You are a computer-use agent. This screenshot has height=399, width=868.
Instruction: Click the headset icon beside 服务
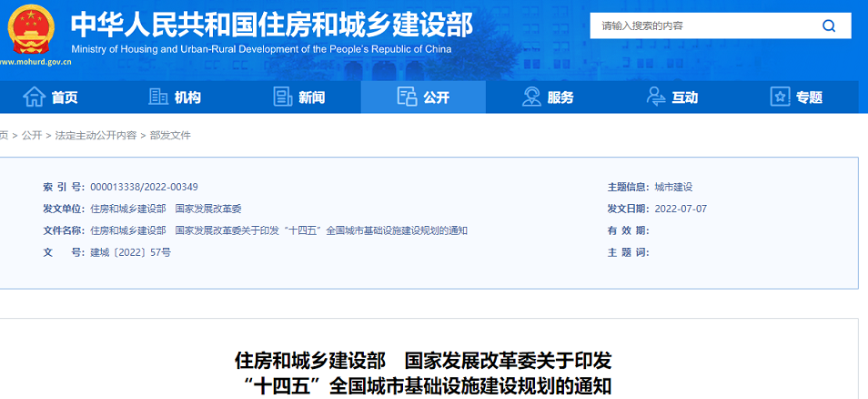click(531, 97)
